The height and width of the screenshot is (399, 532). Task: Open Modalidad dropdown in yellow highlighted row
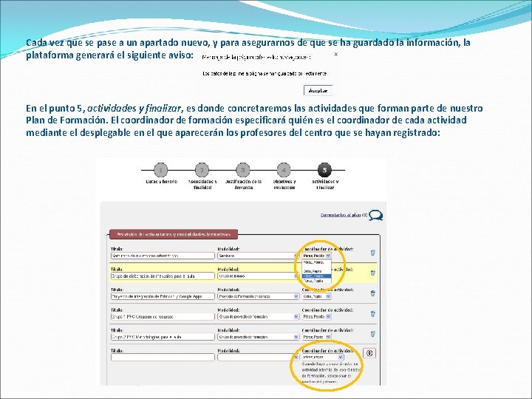point(258,276)
